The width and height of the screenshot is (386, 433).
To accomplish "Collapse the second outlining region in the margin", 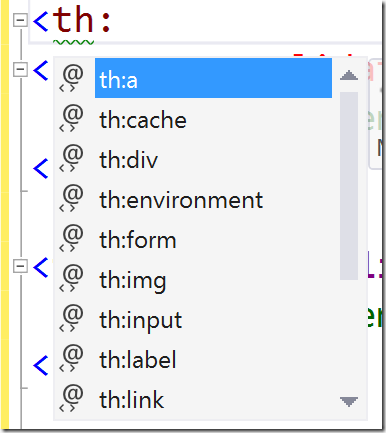I will (20, 70).
